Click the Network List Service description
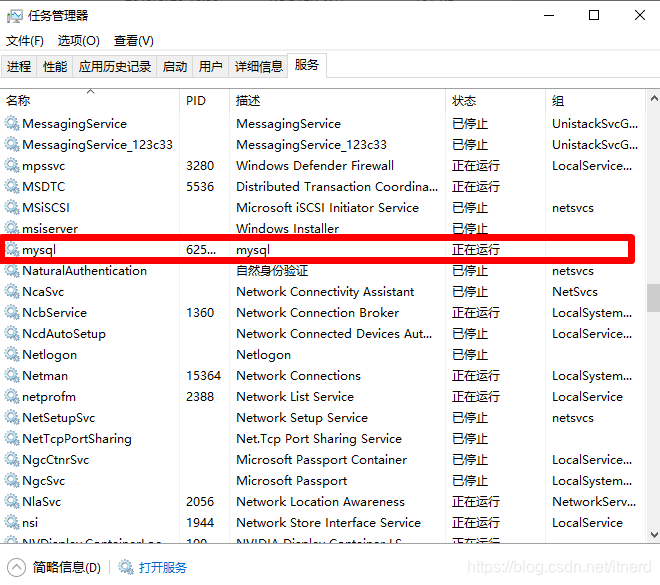The width and height of the screenshot is (660, 585). point(295,396)
